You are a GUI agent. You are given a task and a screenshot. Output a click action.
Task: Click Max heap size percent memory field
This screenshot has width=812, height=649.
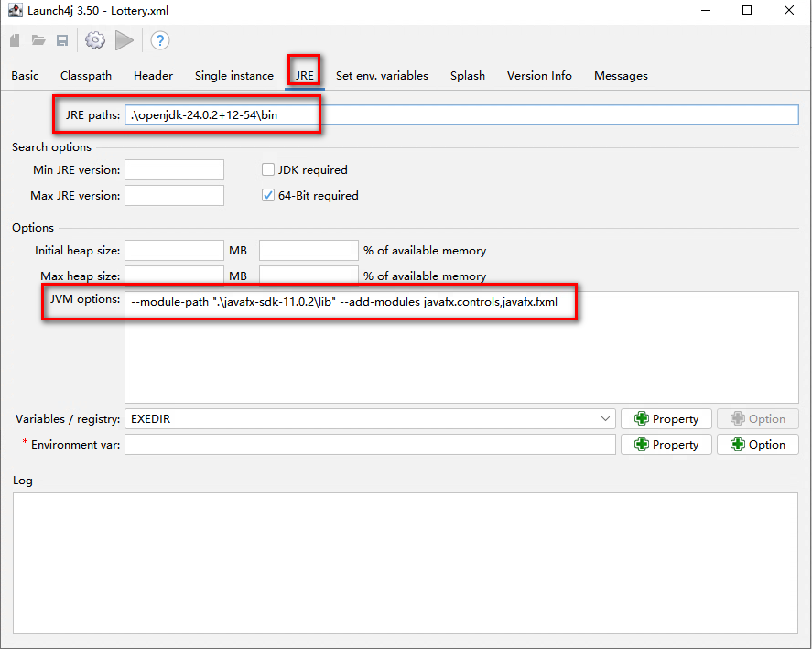309,275
